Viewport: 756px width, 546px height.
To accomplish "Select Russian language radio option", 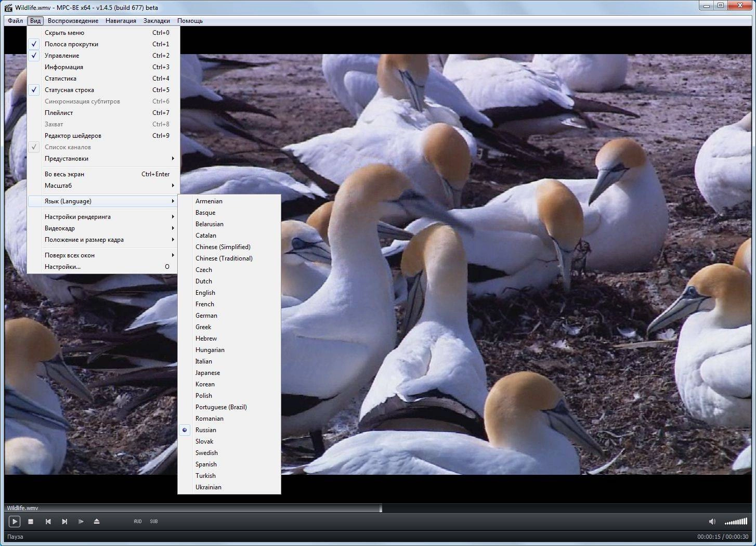I will (x=229, y=430).
